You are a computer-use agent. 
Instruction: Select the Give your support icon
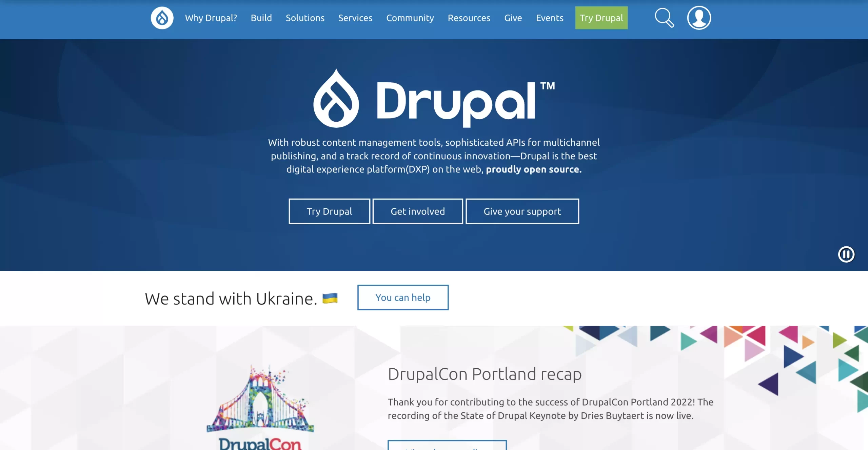click(522, 211)
